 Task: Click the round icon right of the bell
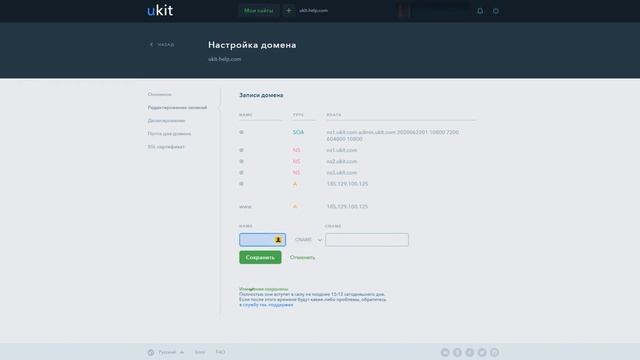click(496, 11)
